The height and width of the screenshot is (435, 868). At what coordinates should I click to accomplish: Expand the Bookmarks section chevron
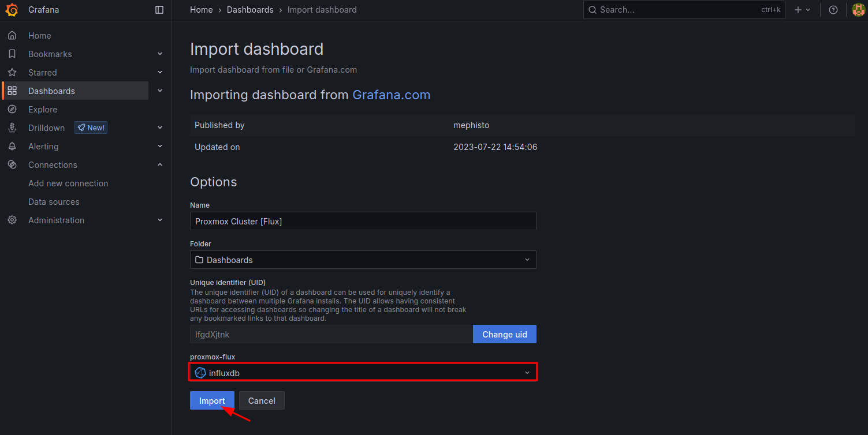coord(160,54)
